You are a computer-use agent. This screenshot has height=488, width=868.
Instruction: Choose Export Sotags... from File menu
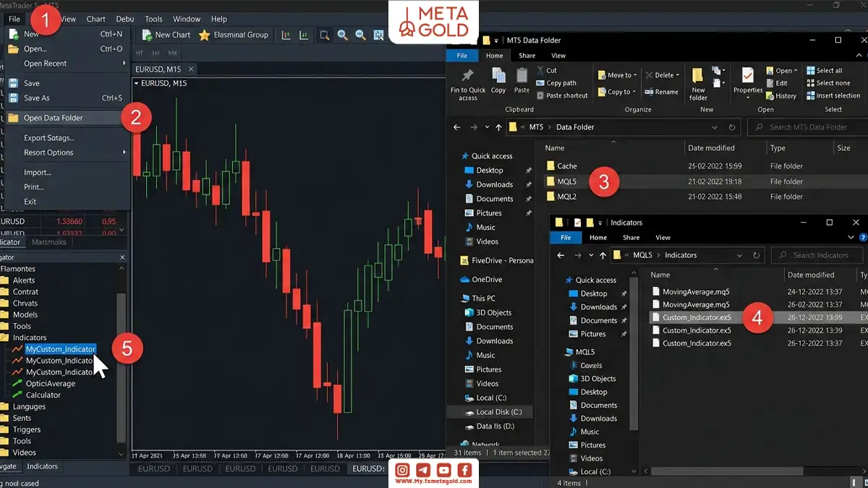[x=68, y=138]
